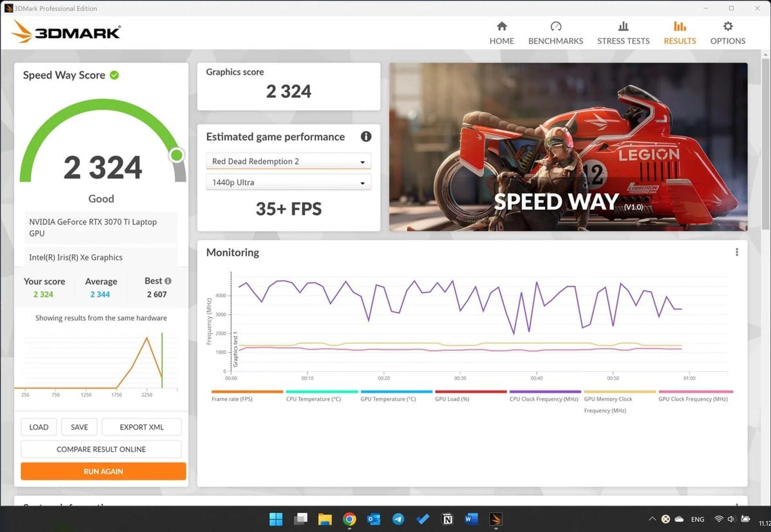Screen dimensions: 771x532
Task: Click the LOAD button
Action: point(39,427)
